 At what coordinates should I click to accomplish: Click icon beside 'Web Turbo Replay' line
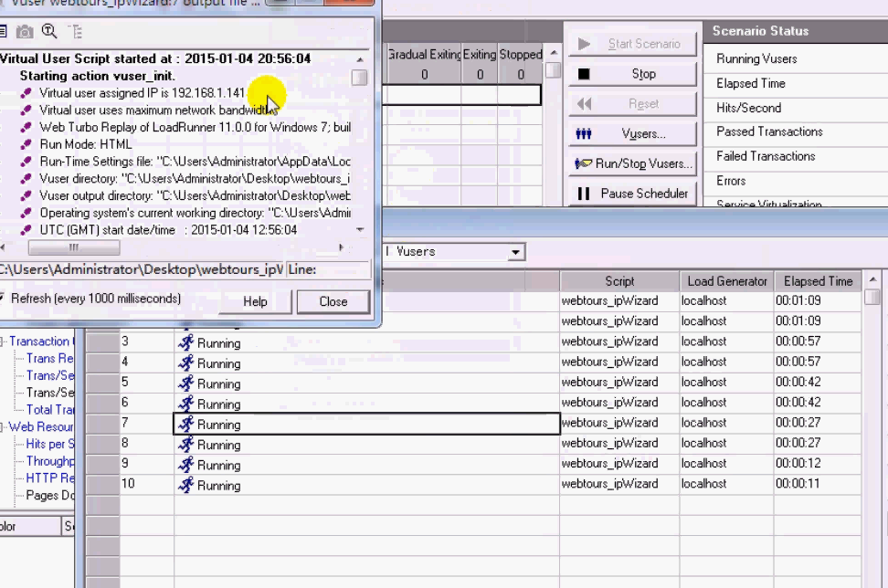click(26, 127)
